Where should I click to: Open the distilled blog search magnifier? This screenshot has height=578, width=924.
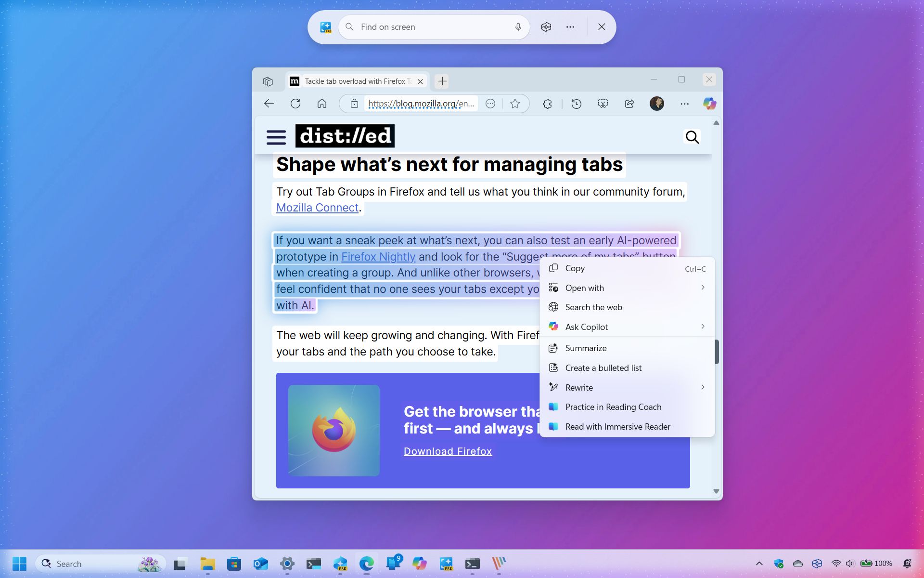click(x=692, y=137)
